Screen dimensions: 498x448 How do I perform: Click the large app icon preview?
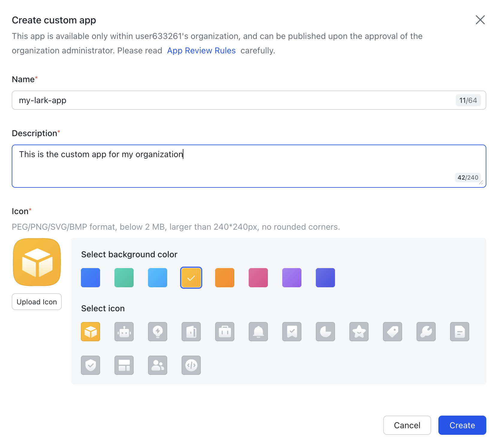point(37,262)
